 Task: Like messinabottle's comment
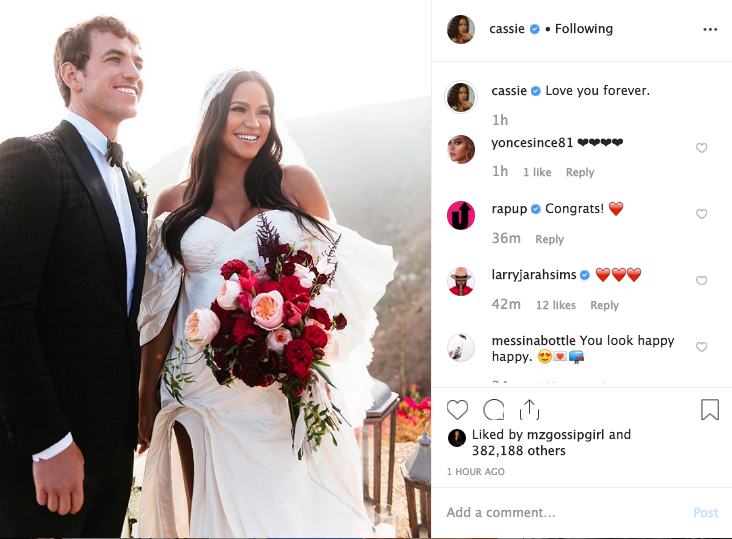coord(701,347)
